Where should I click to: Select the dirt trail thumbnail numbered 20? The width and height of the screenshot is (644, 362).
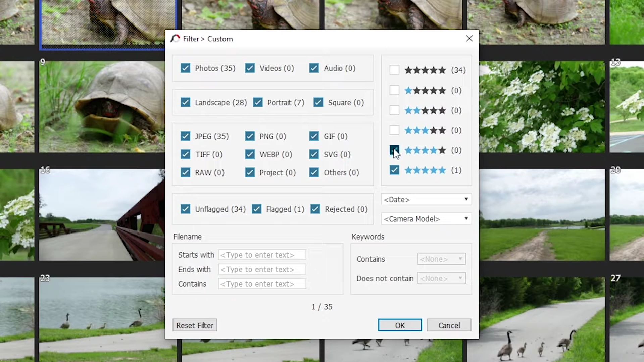[x=627, y=215]
